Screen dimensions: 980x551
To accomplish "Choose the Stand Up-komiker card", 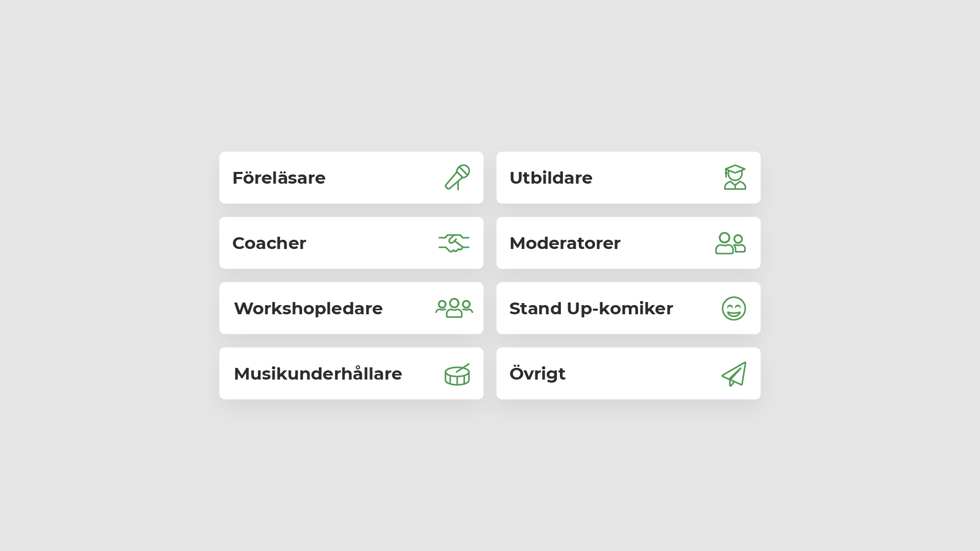I will 628,308.
